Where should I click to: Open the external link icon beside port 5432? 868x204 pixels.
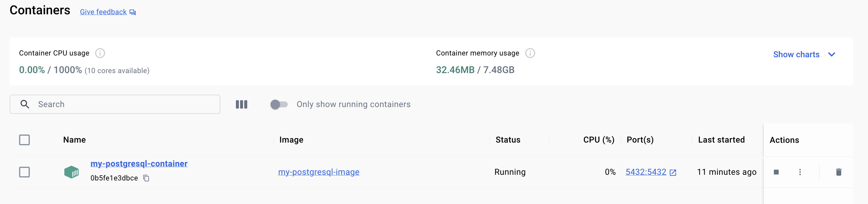pyautogui.click(x=673, y=173)
